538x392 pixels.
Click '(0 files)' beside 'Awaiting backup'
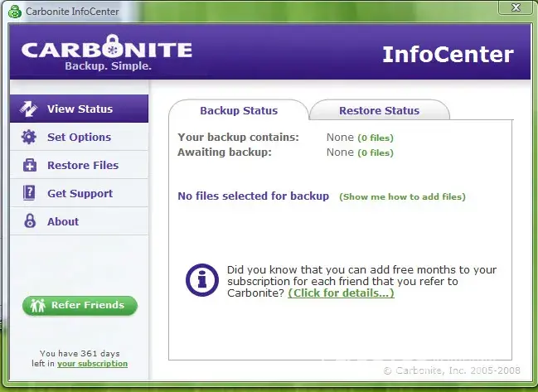[x=376, y=152]
